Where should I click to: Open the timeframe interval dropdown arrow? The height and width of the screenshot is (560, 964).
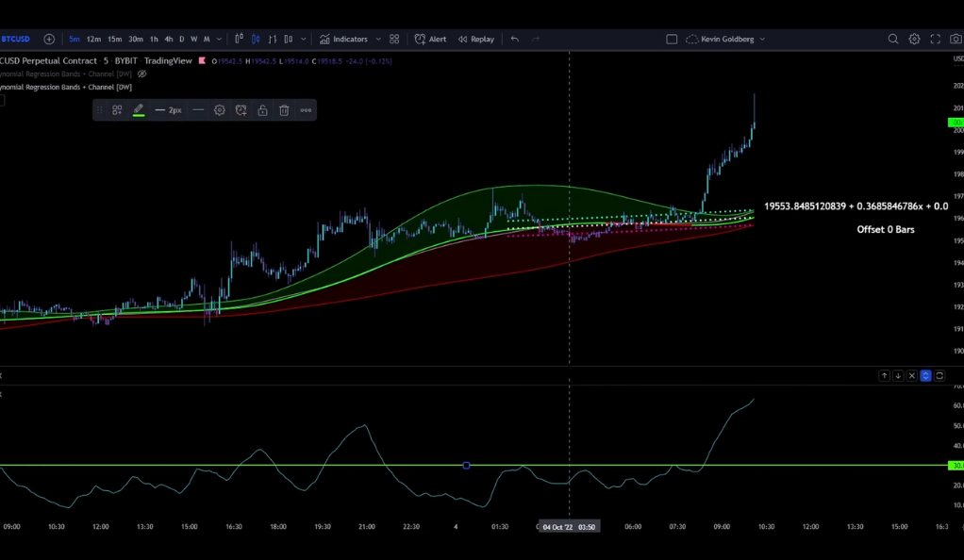click(219, 39)
